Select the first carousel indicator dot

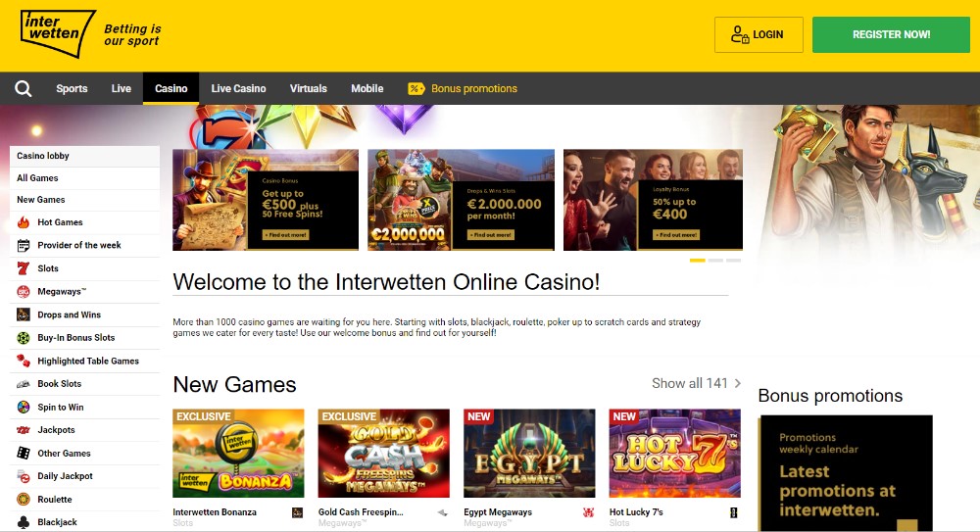tap(698, 260)
